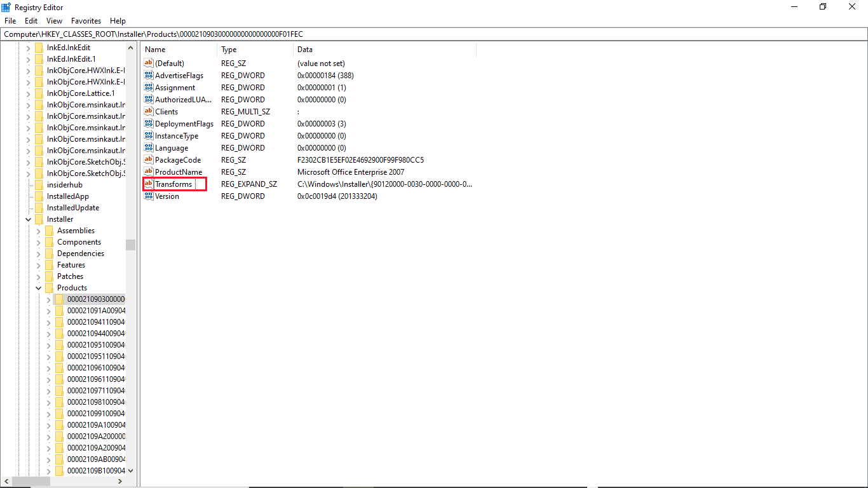Click the Language DWORD value icon

[149, 147]
